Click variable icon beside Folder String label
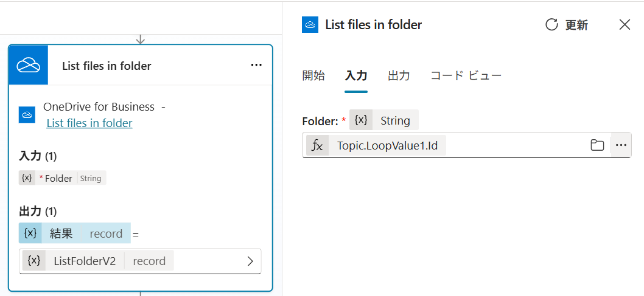This screenshot has height=296, width=644. 361,120
